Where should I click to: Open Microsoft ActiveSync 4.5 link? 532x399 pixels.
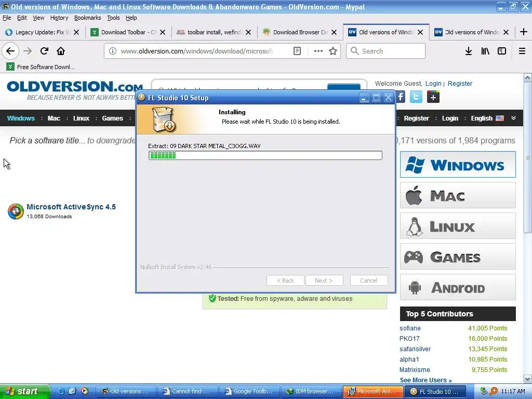tap(71, 207)
